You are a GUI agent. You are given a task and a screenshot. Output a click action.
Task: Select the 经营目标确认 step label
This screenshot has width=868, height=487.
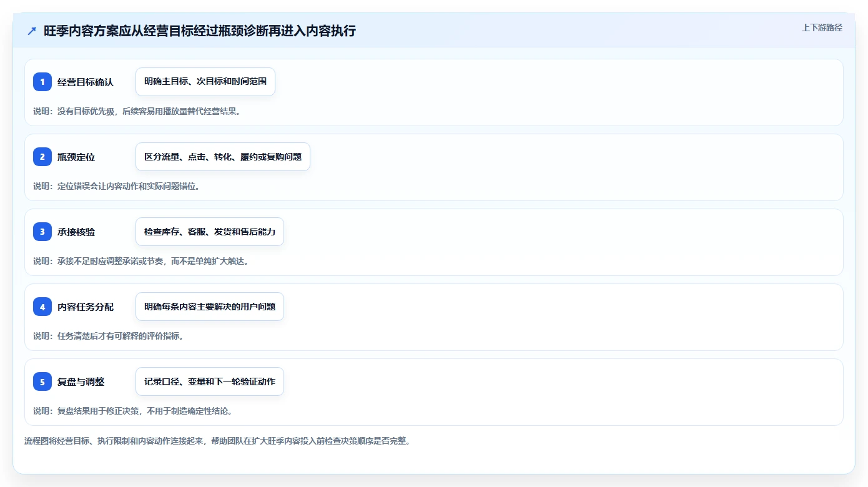point(86,82)
